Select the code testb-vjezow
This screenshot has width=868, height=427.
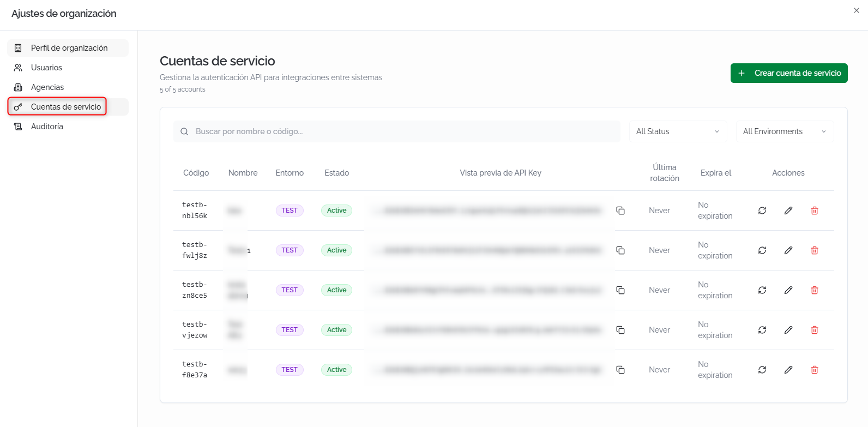195,330
